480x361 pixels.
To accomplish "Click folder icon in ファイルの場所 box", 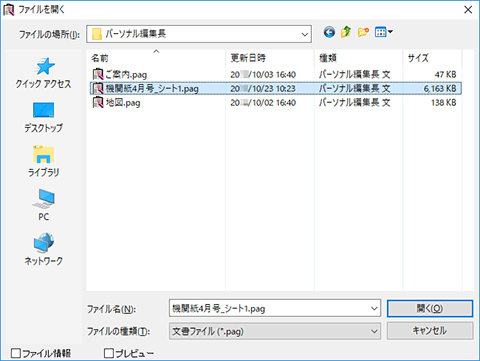I will click(97, 34).
